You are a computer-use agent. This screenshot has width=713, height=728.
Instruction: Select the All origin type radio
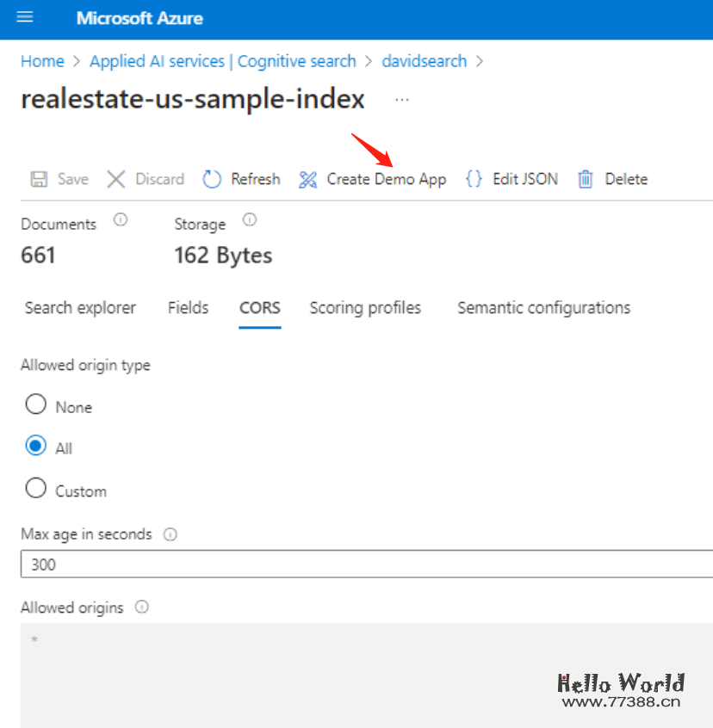pyautogui.click(x=36, y=447)
